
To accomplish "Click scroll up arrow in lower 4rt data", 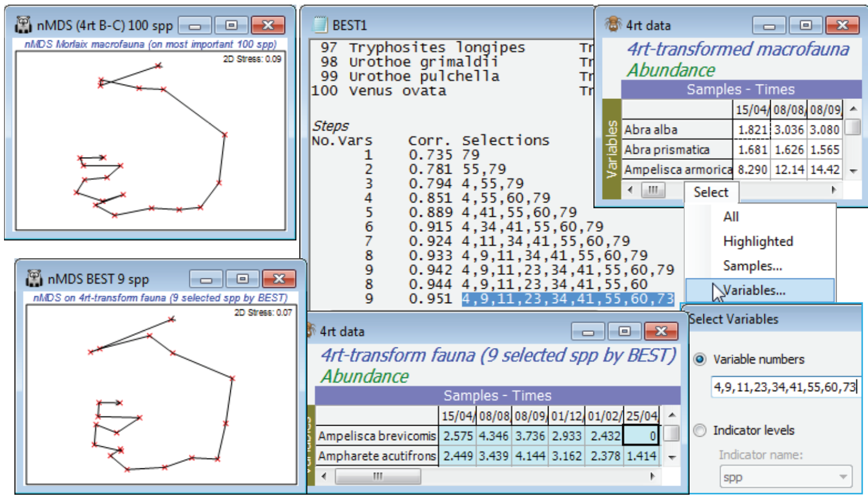I will point(671,415).
